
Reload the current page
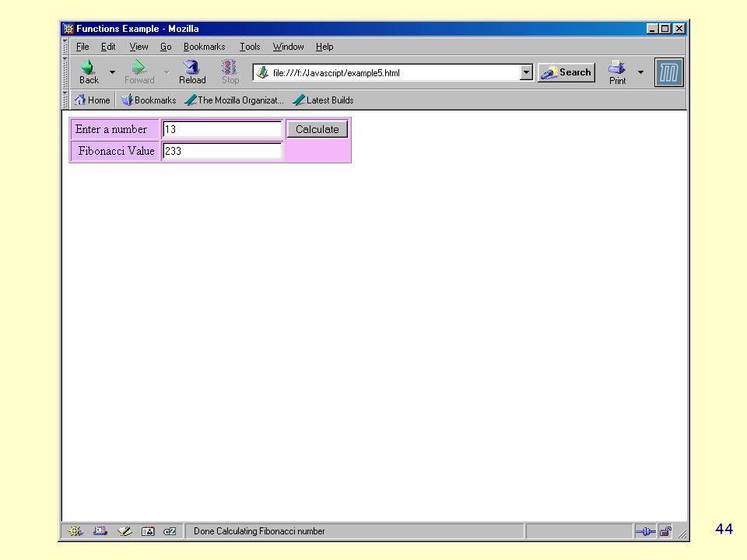tap(192, 72)
